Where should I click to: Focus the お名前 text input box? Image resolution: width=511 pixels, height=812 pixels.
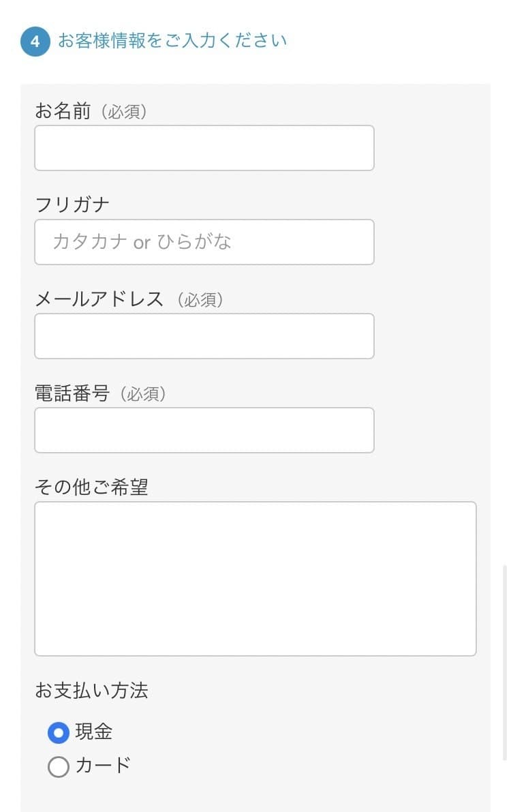(x=204, y=148)
